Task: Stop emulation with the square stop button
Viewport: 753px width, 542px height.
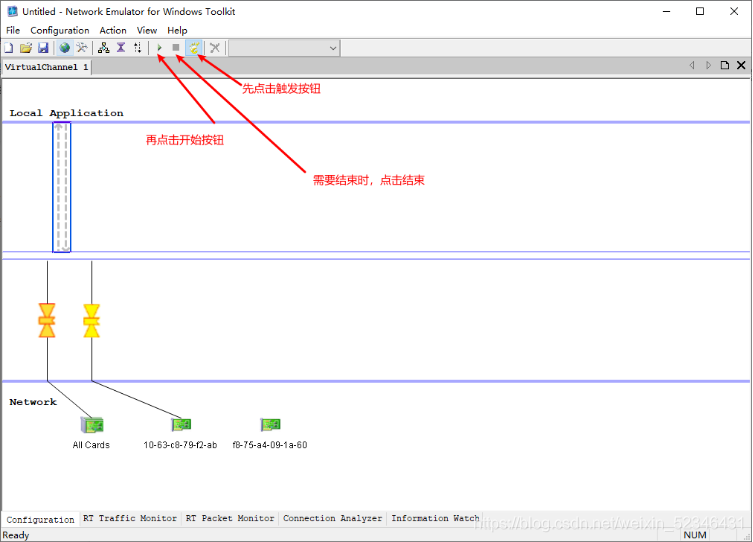Action: click(176, 48)
